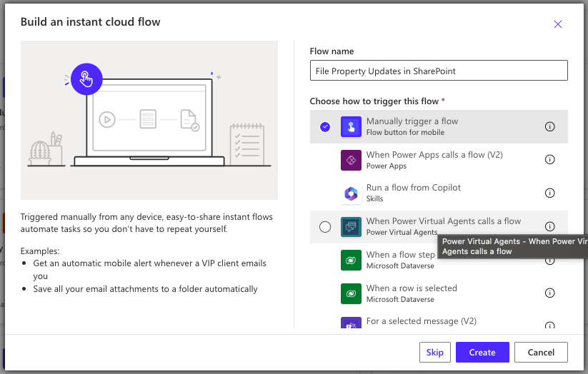Image resolution: width=588 pixels, height=374 pixels.
Task: Open info for When a row is selected
Action: (549, 293)
